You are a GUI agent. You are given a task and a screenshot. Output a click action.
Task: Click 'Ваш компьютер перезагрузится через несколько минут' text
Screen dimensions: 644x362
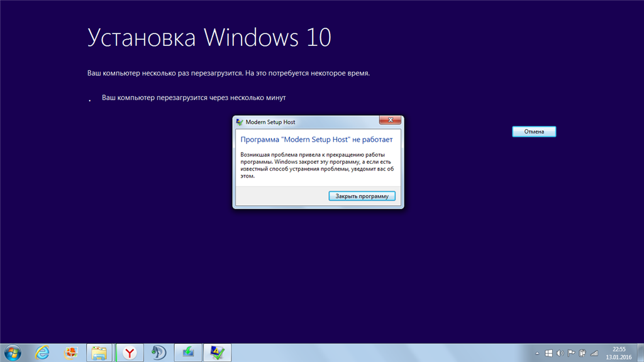[x=194, y=98]
